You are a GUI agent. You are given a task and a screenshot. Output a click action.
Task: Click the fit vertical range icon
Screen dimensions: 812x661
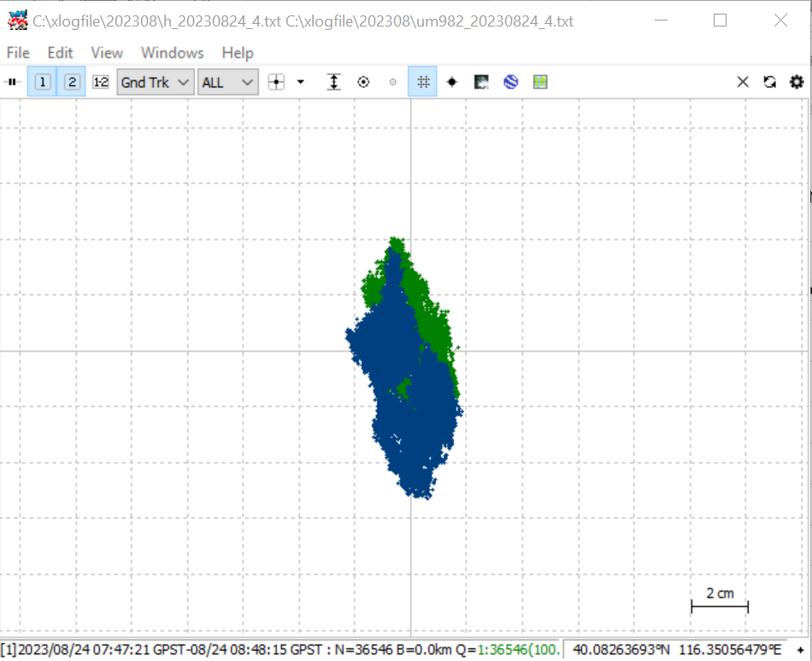[x=334, y=82]
